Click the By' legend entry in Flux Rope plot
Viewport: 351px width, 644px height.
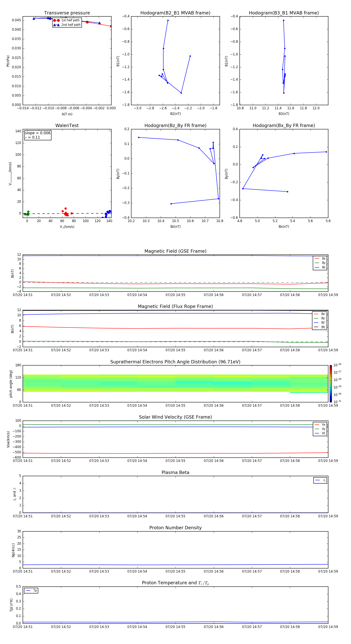[320, 318]
